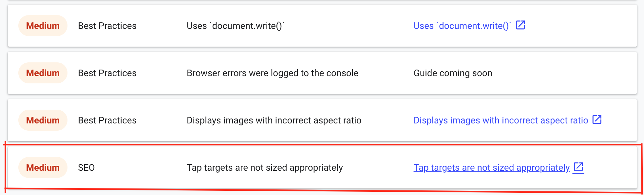Viewport: 644px width, 195px height.
Task: Follow 'Tap targets are not sized appropriately' link
Action: [x=492, y=167]
